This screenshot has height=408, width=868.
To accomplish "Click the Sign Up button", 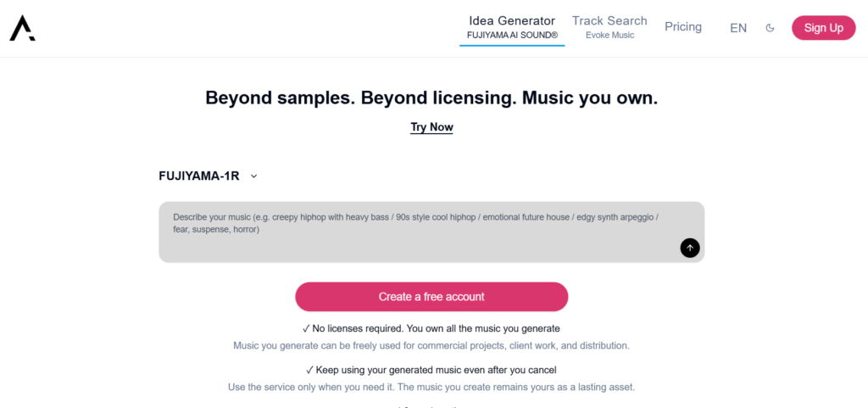I will click(x=823, y=28).
